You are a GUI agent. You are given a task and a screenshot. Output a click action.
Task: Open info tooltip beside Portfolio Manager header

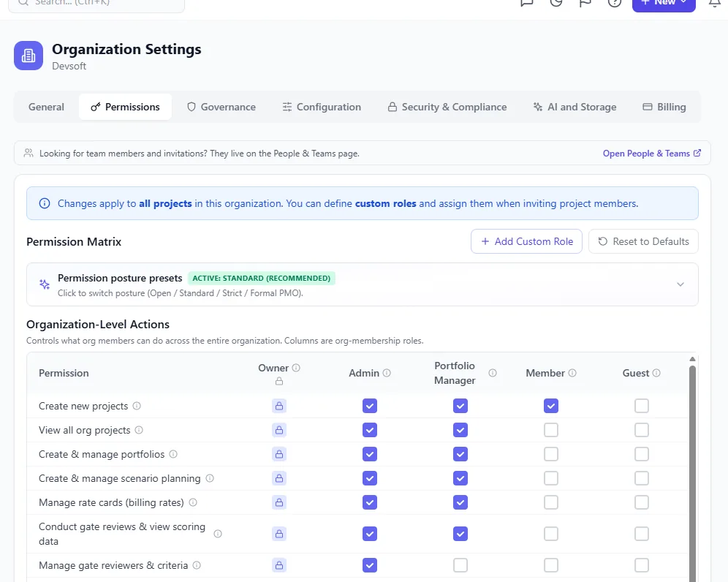pos(493,373)
